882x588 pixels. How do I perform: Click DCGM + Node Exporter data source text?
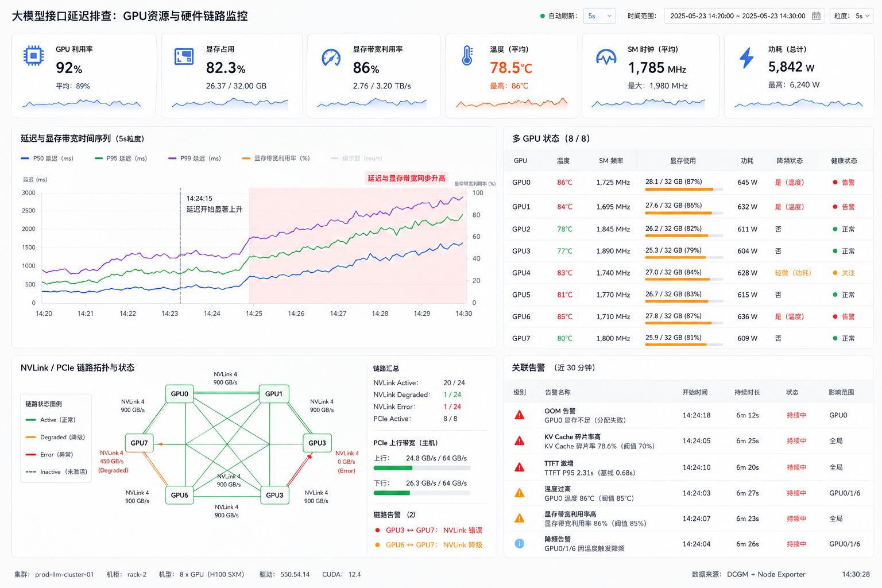point(766,574)
